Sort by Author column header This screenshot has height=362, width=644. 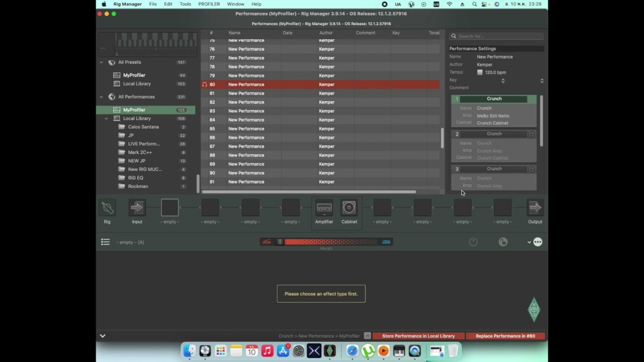(x=326, y=33)
